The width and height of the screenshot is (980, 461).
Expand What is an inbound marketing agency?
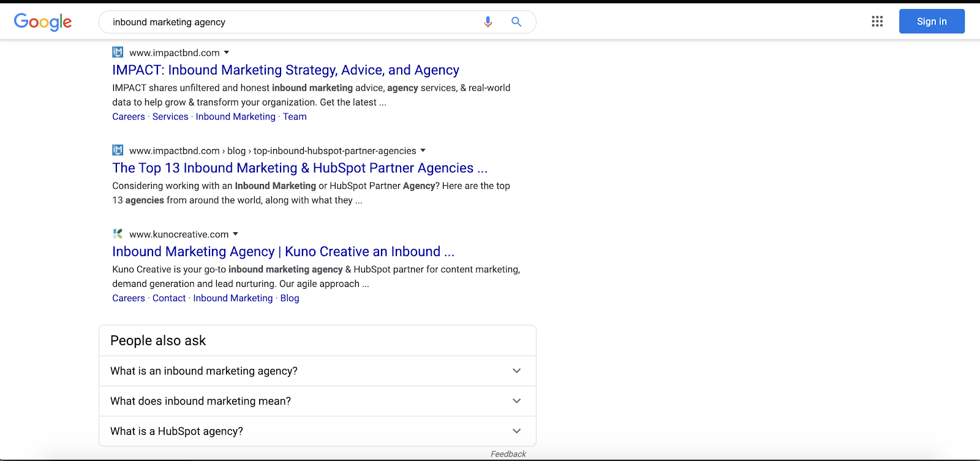(317, 371)
